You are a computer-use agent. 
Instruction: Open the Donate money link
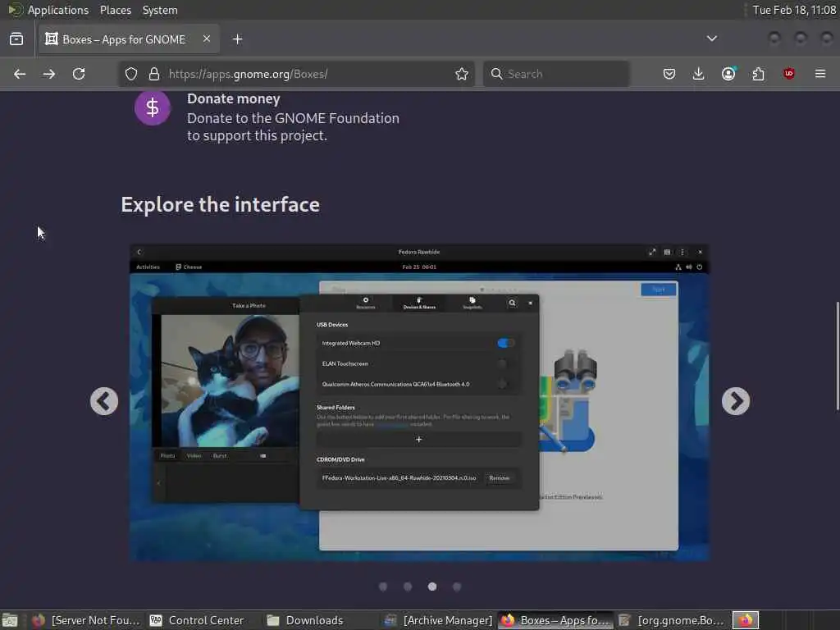[x=234, y=99]
